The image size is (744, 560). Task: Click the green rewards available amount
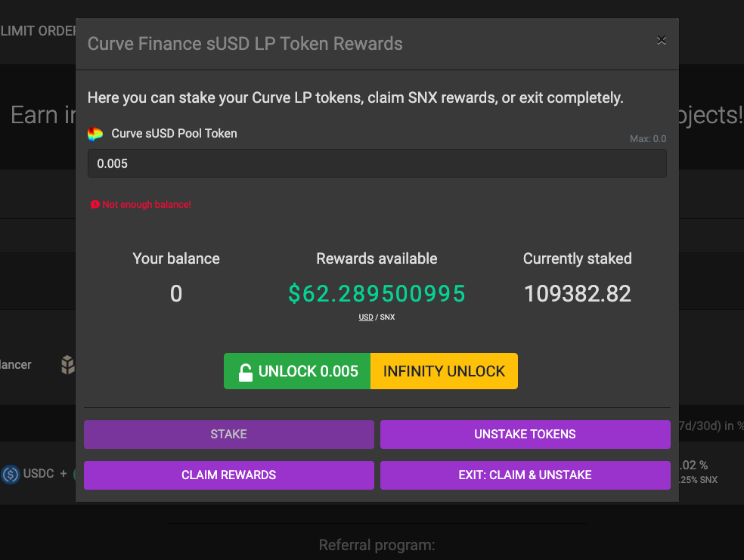tap(377, 293)
